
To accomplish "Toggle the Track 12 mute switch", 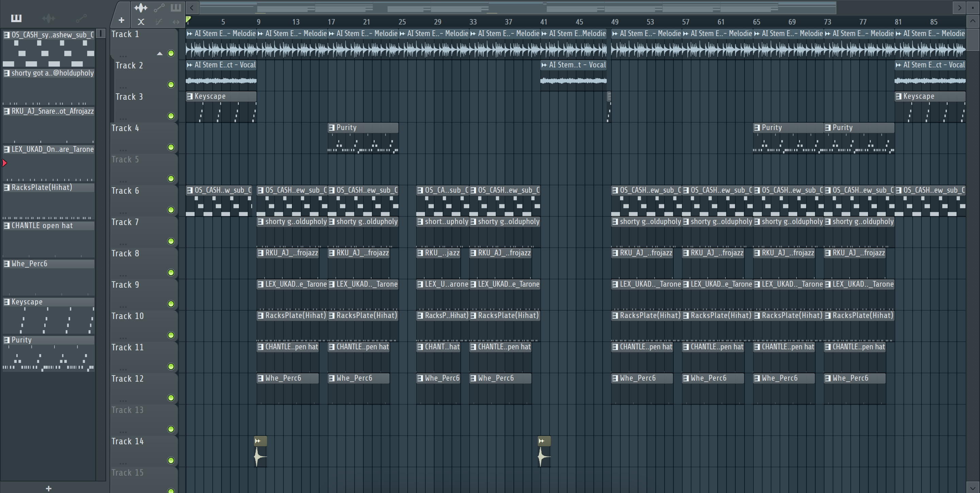I will coord(171,398).
